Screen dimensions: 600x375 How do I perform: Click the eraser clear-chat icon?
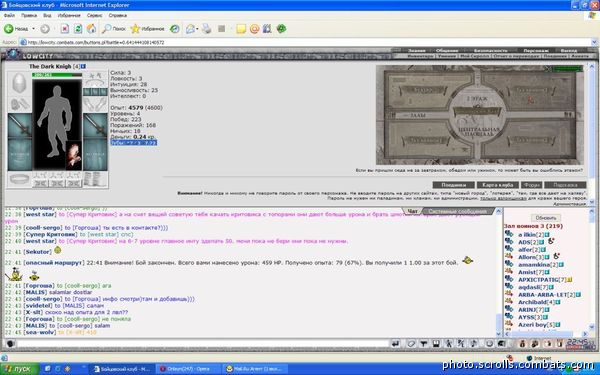click(x=411, y=343)
